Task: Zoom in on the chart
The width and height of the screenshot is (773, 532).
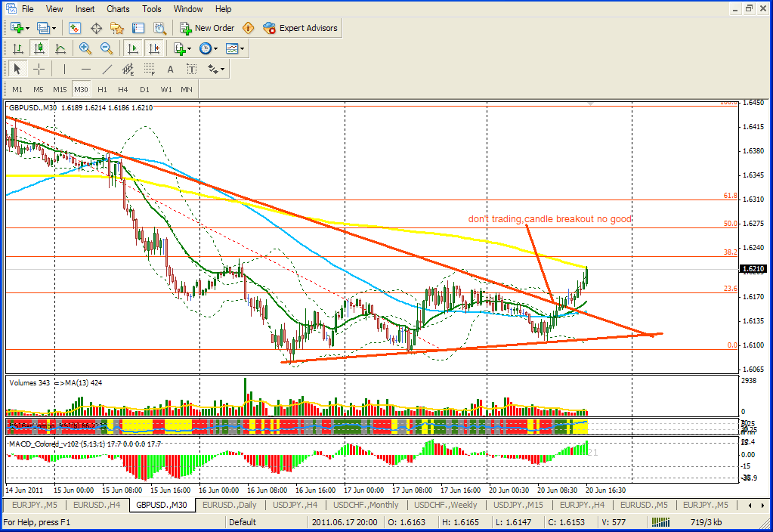Action: 85,48
